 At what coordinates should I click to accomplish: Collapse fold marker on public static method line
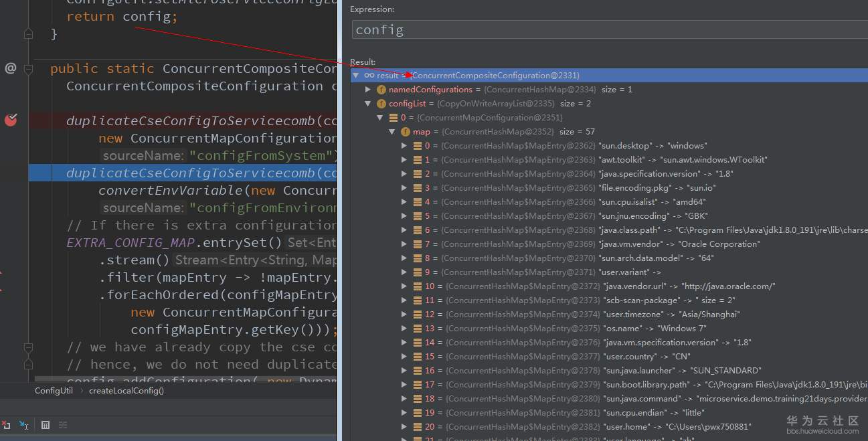point(28,68)
